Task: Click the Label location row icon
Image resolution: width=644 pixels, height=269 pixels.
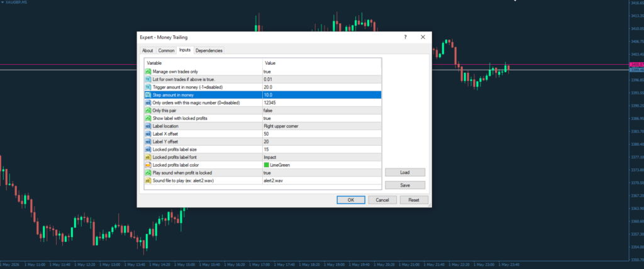Action: pyautogui.click(x=148, y=126)
